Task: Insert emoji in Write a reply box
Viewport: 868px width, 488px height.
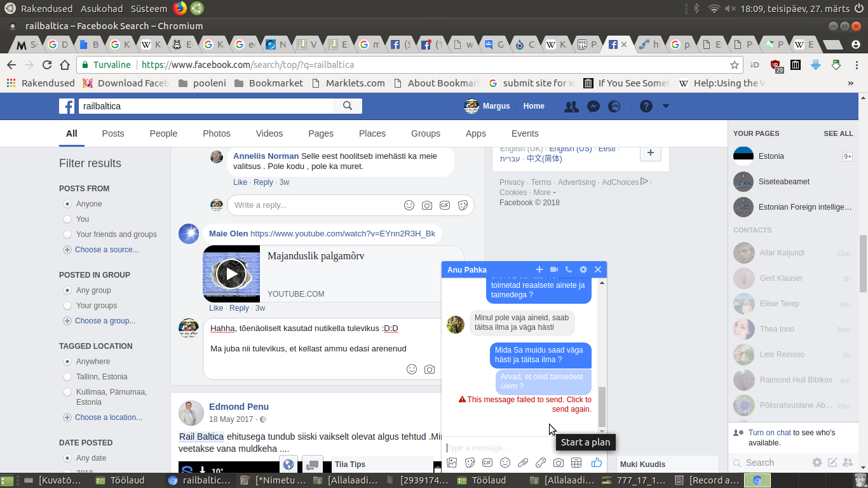Action: click(409, 205)
